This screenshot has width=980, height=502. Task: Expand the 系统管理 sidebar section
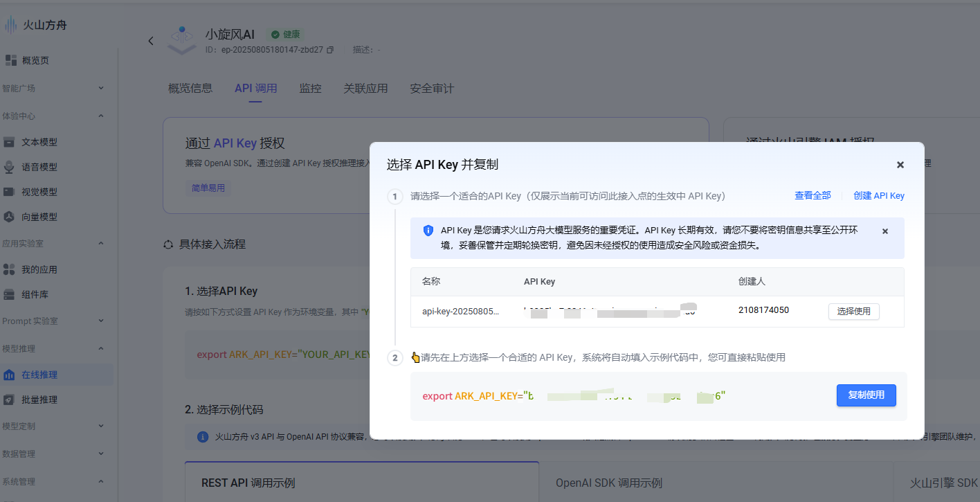pos(101,481)
